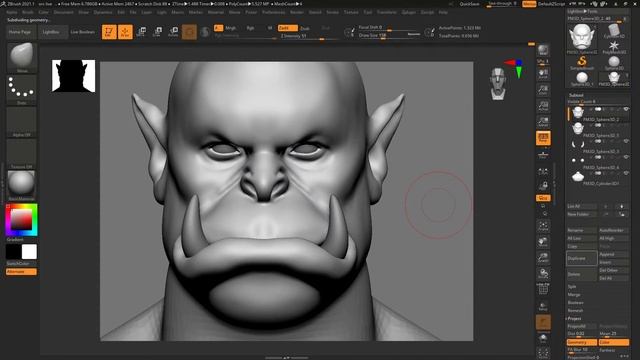Click the Draw Size slider
The image size is (640, 360).
[x=389, y=36]
